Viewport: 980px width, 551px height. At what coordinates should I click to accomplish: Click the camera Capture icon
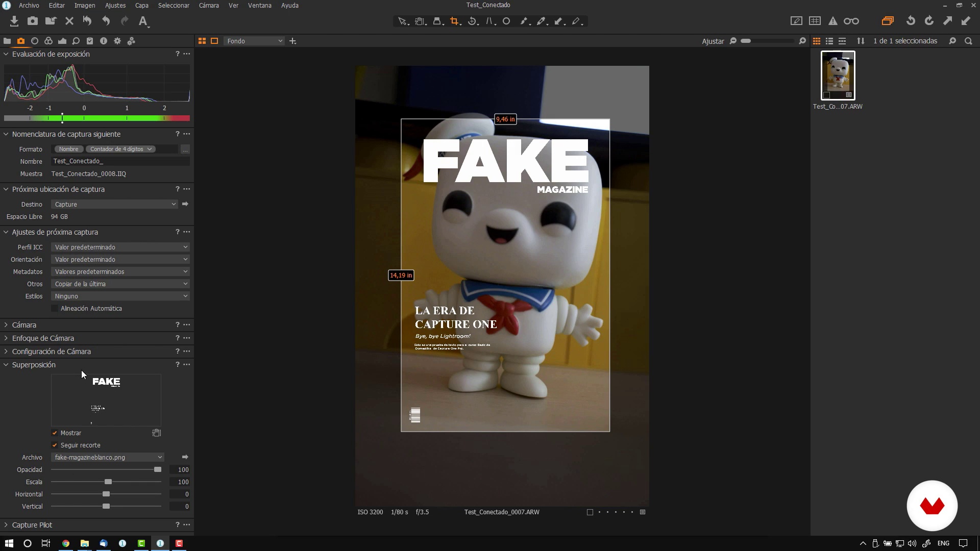tap(33, 21)
